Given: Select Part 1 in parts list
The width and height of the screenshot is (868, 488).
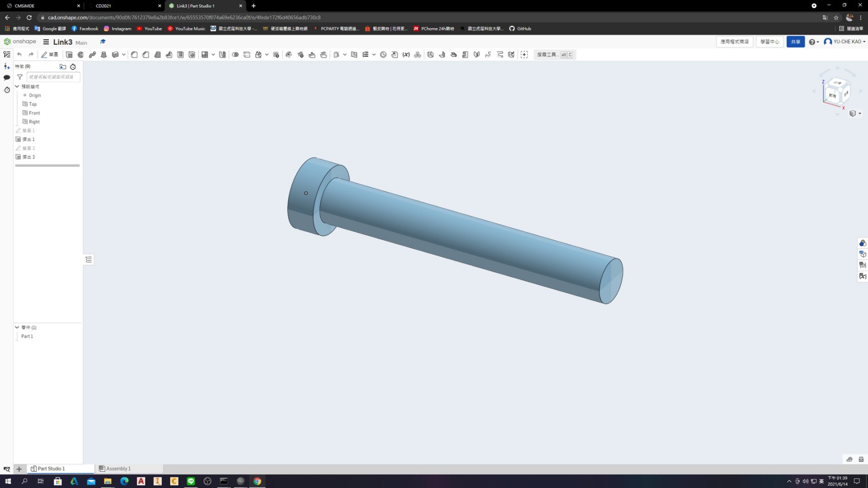Looking at the screenshot, I should (x=27, y=336).
